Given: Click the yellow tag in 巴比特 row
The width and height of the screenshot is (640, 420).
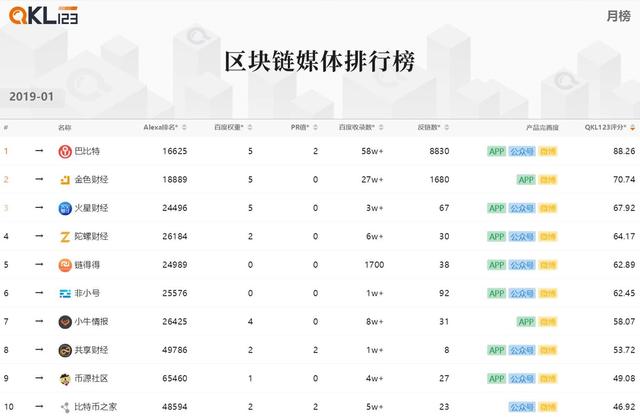Looking at the screenshot, I should click(x=547, y=151).
